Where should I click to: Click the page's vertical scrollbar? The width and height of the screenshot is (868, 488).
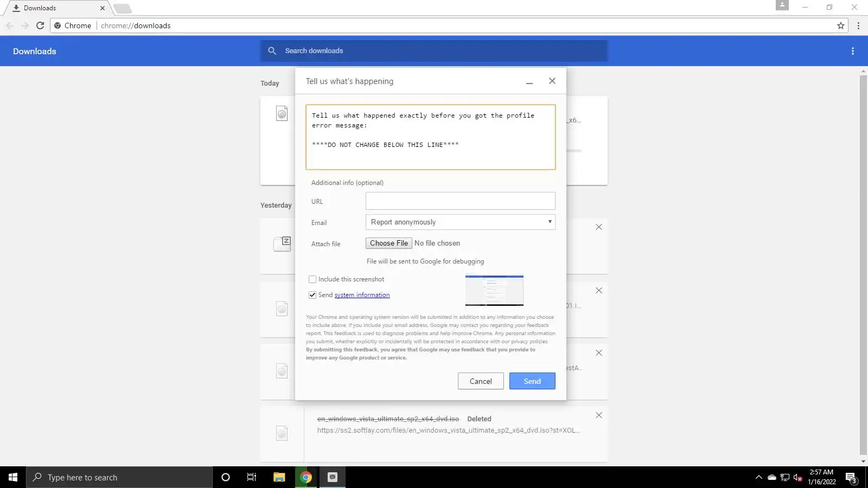pyautogui.click(x=863, y=266)
